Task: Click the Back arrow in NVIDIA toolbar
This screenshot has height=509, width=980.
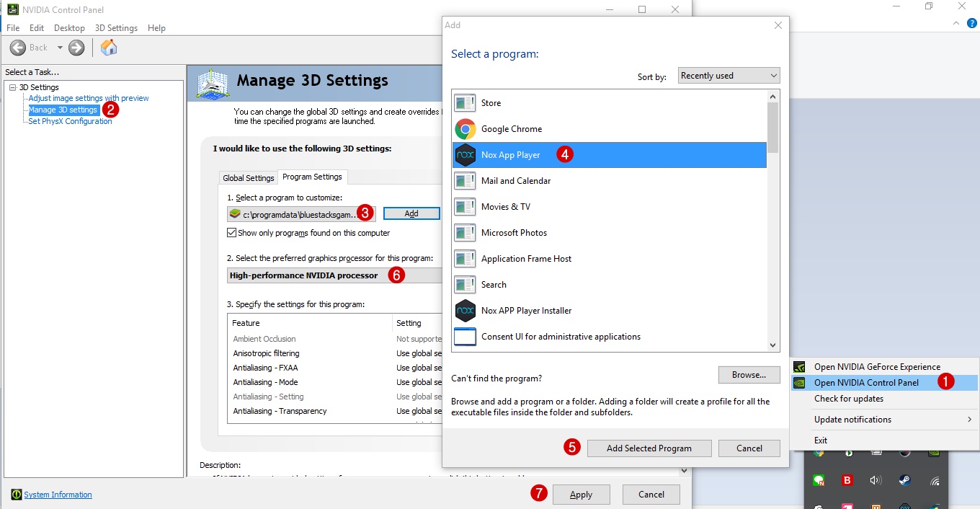Action: [18, 48]
